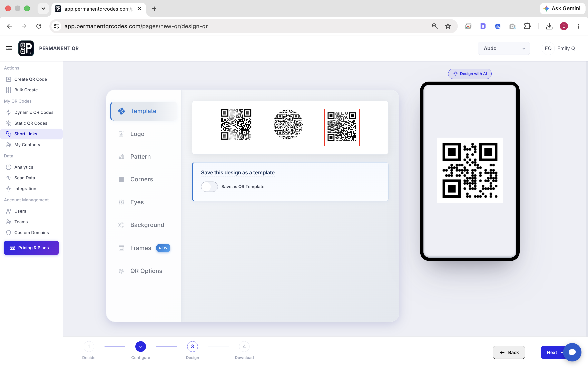Click the Permanent QR logo icon
This screenshot has width=588, height=368.
point(26,48)
